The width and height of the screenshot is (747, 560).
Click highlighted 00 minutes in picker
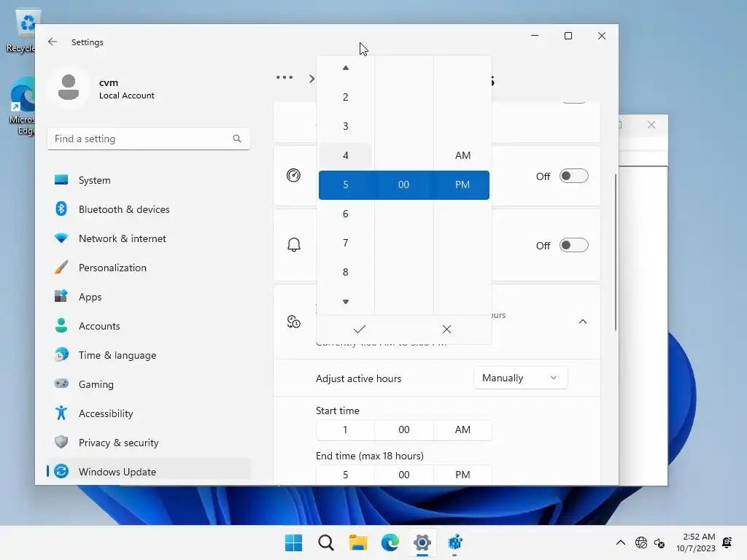click(x=403, y=184)
